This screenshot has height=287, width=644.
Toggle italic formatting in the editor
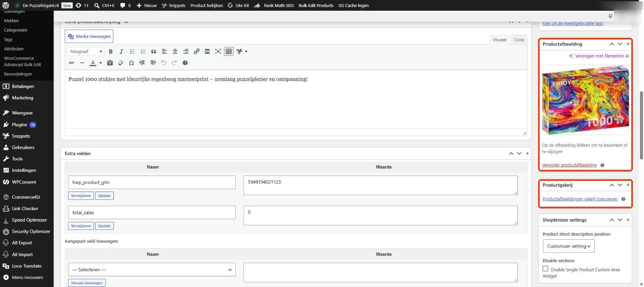(x=121, y=51)
